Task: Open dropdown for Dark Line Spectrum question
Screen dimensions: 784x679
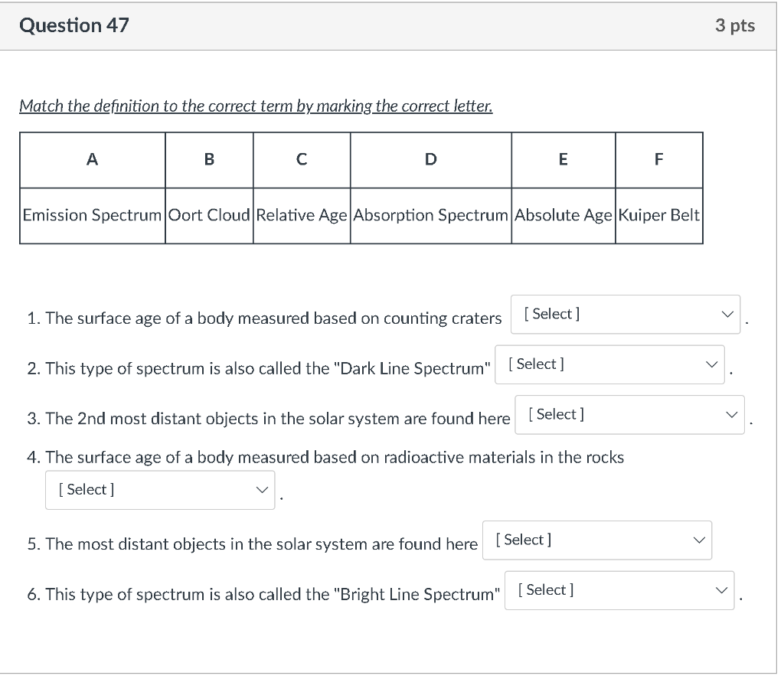Action: point(609,364)
